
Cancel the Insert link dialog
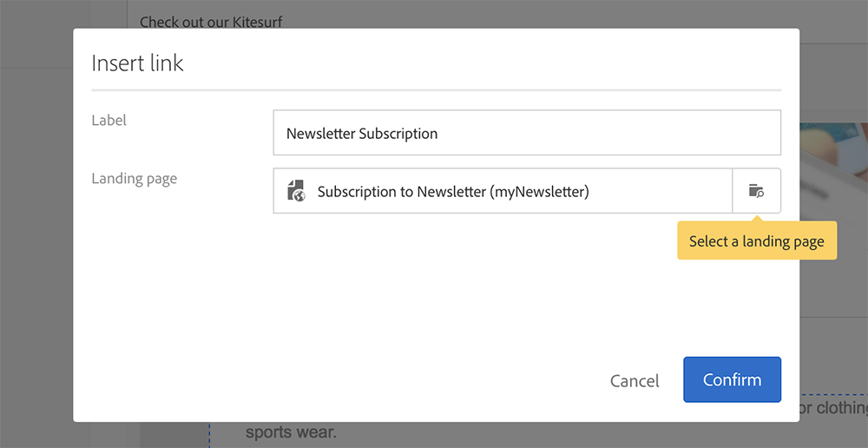[x=635, y=381]
